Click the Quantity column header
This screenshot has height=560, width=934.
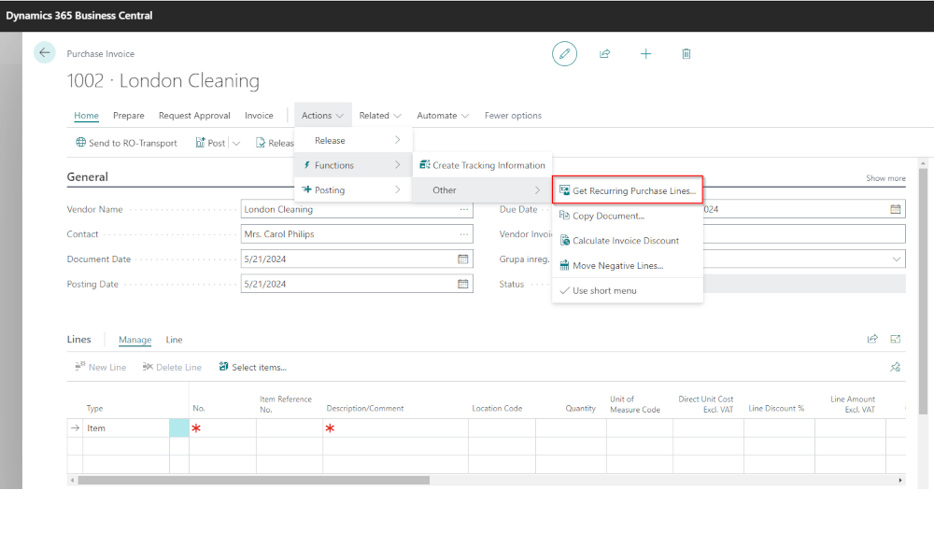point(580,408)
